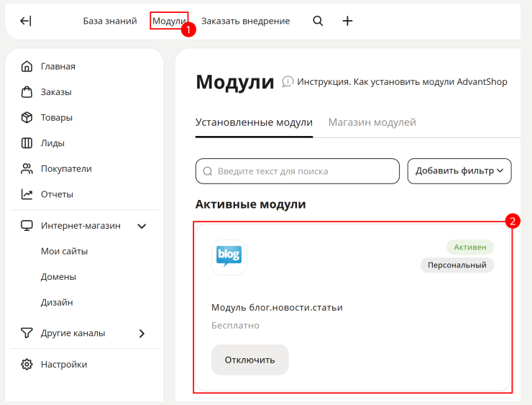532x405 pixels.
Task: Switch to Магазин модулей tab
Action: click(372, 122)
